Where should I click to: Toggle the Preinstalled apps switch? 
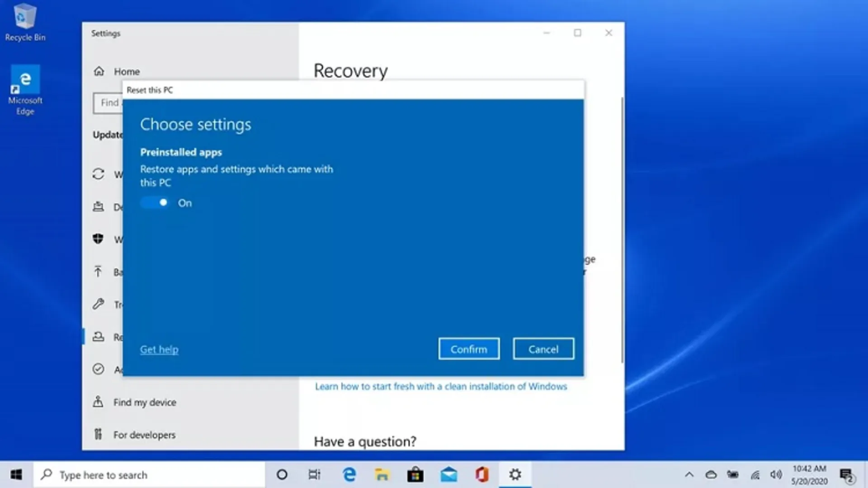[x=155, y=203]
